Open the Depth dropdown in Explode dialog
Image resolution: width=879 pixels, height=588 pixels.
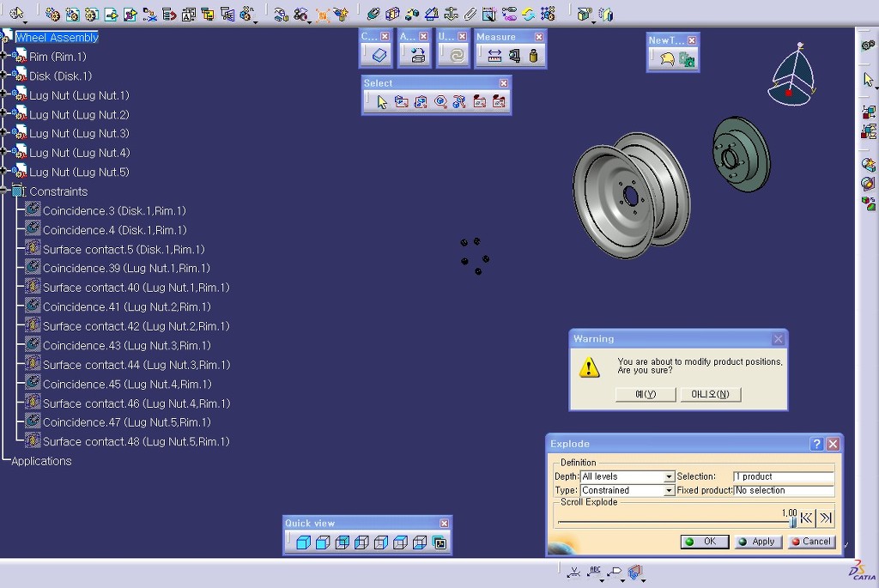click(669, 477)
